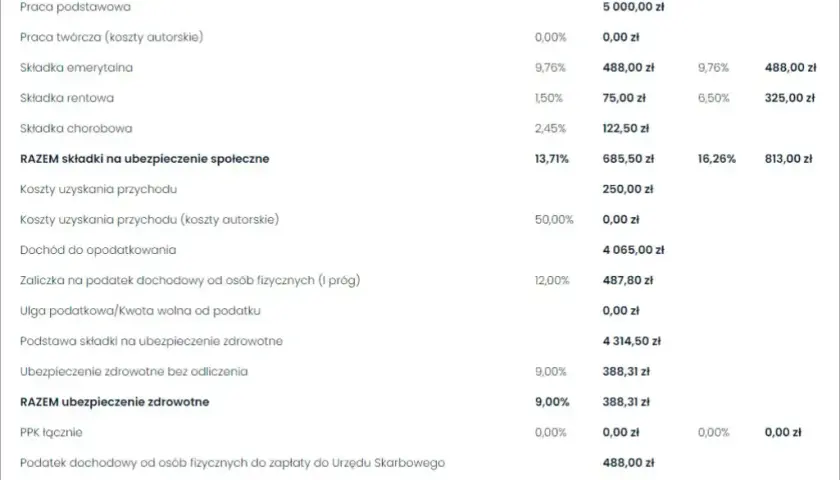This screenshot has width=840, height=480.
Task: Click the employer PPK 0,00 zł value
Action: pyautogui.click(x=783, y=433)
